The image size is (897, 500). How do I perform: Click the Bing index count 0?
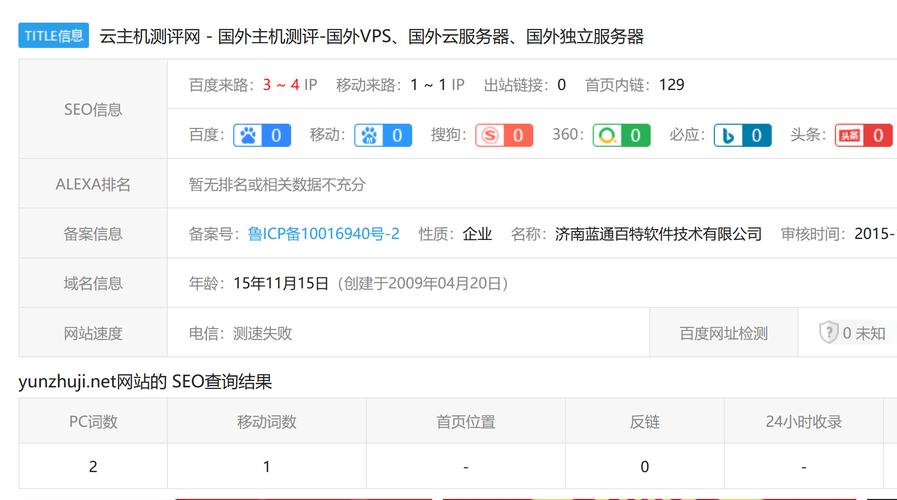[x=757, y=136]
